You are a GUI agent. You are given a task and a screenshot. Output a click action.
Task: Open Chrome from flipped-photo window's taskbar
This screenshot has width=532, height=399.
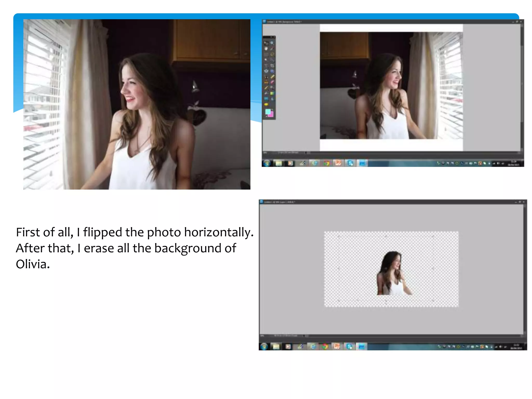326,163
